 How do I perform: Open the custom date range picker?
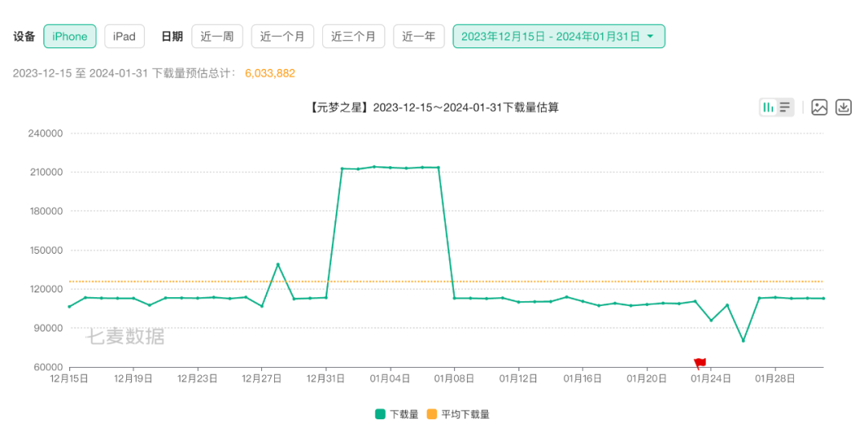coord(551,36)
